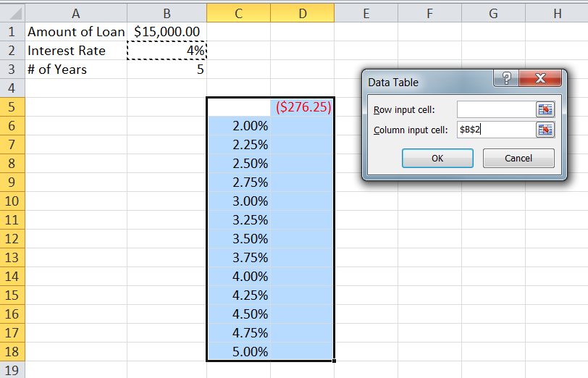Click the '# of Years' label cell
This screenshot has height=378, width=588.
pos(76,70)
